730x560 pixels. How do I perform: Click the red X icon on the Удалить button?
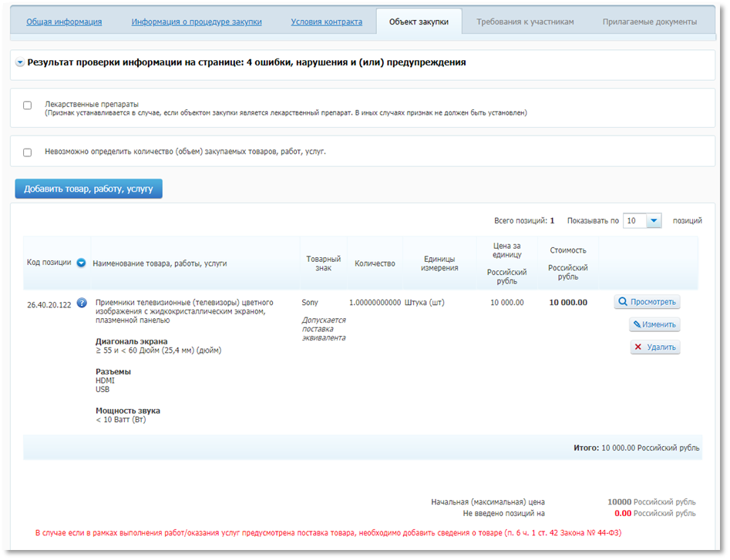click(x=637, y=347)
